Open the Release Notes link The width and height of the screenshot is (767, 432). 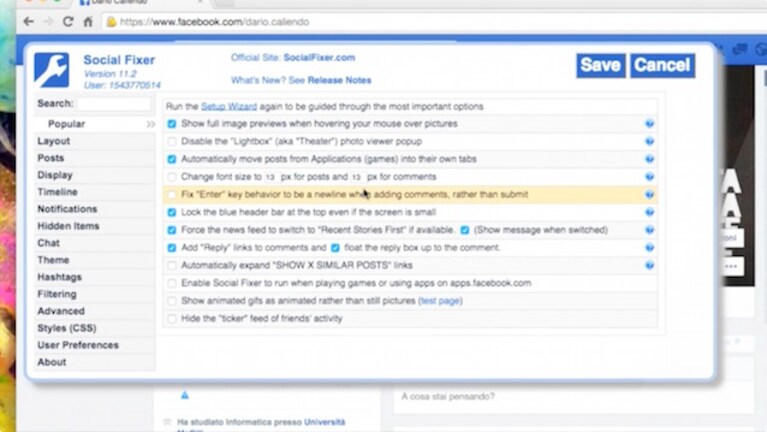339,80
